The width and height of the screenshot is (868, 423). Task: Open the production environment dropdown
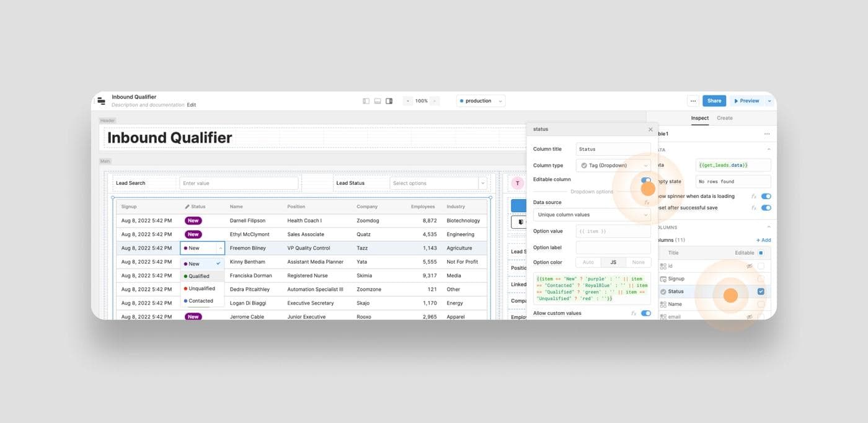(x=481, y=101)
